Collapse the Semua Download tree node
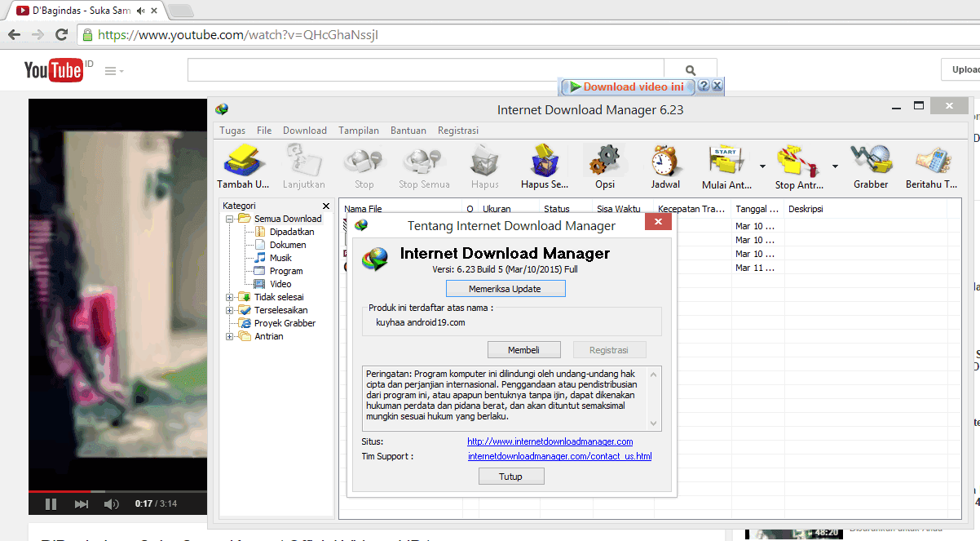 230,219
